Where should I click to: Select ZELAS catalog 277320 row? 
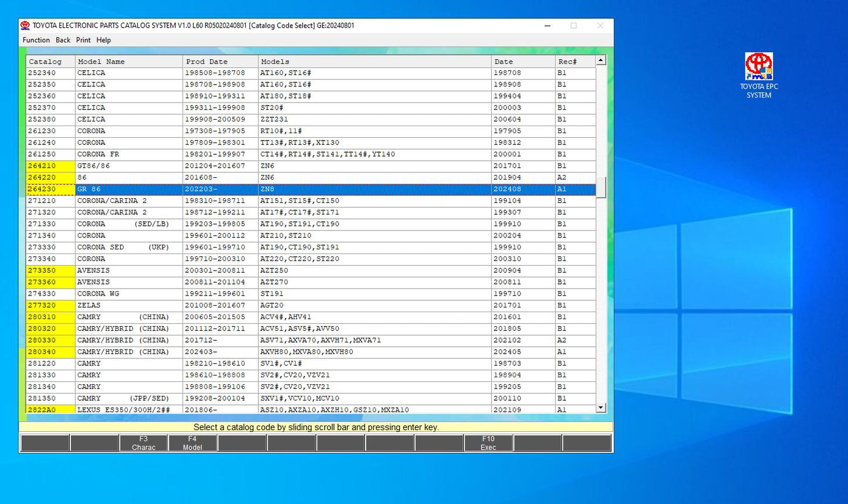coord(311,306)
